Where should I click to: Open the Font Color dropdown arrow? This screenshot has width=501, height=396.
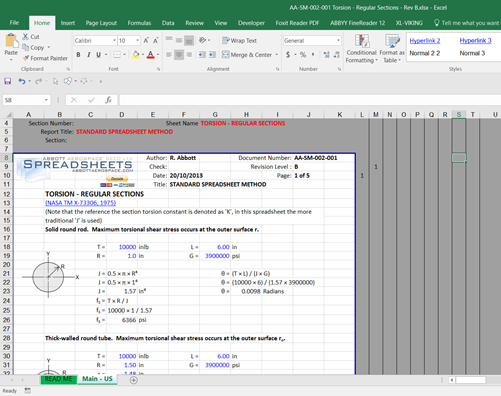click(158, 55)
